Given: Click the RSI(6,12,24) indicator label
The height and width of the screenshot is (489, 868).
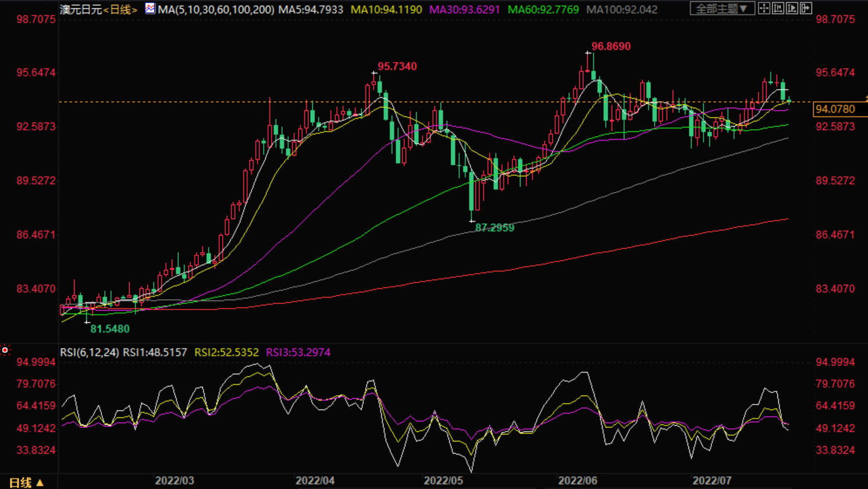Looking at the screenshot, I should pyautogui.click(x=89, y=352).
